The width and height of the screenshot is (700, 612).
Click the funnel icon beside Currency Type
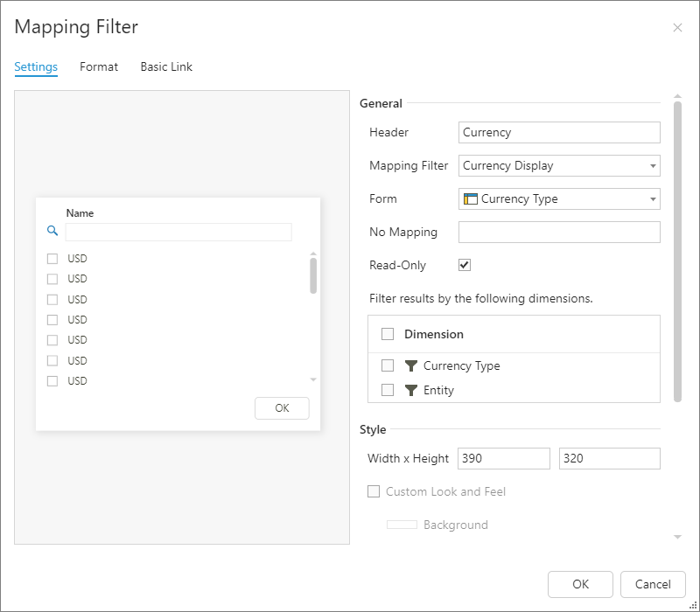pos(411,366)
